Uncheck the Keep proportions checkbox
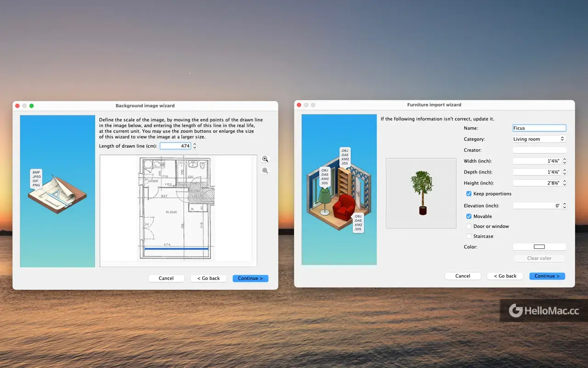 469,194
